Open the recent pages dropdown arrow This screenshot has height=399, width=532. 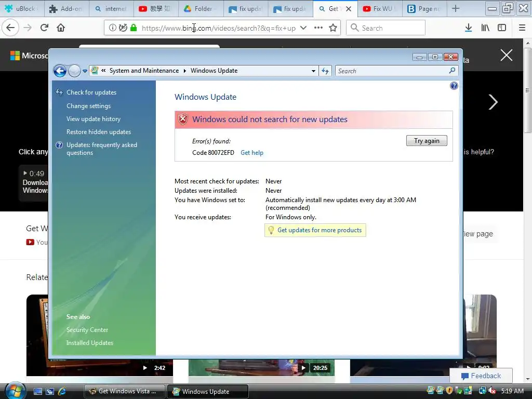pyautogui.click(x=85, y=71)
